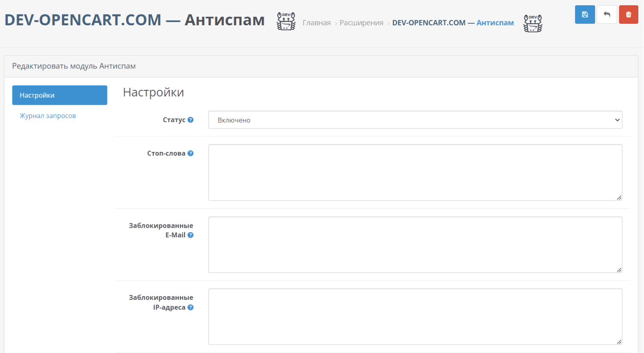
Task: Focus the Заблокированные E-Mail text area
Action: pyautogui.click(x=415, y=245)
